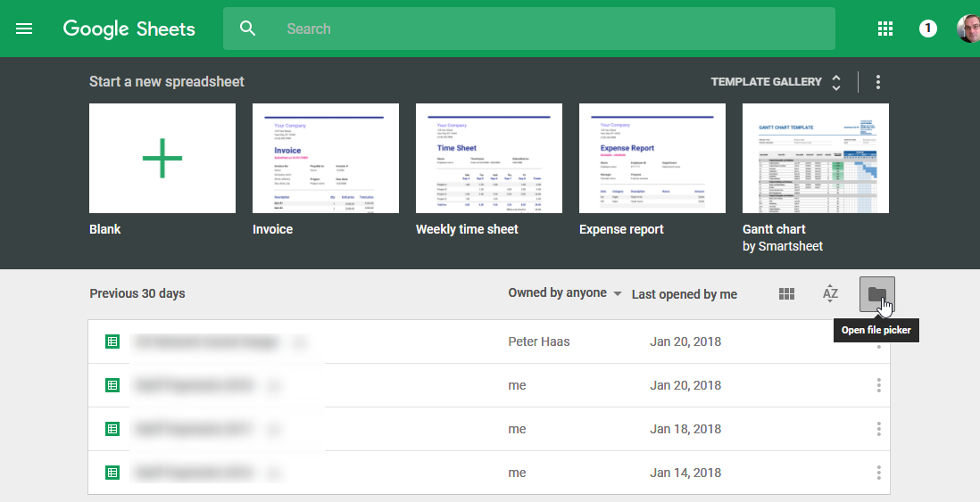Click the Blank template label

tap(105, 229)
